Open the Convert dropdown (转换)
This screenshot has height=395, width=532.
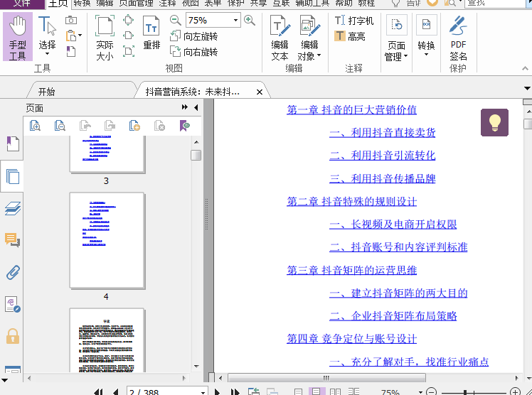(426, 36)
